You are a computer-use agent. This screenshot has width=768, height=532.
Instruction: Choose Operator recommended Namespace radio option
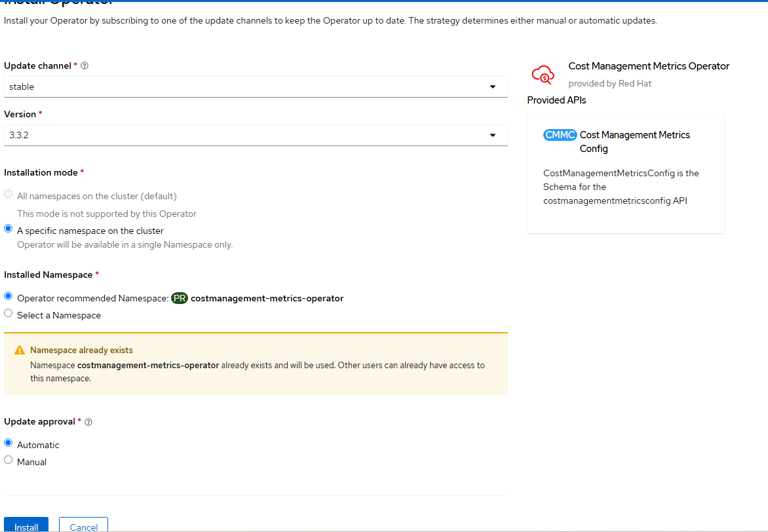[9, 296]
